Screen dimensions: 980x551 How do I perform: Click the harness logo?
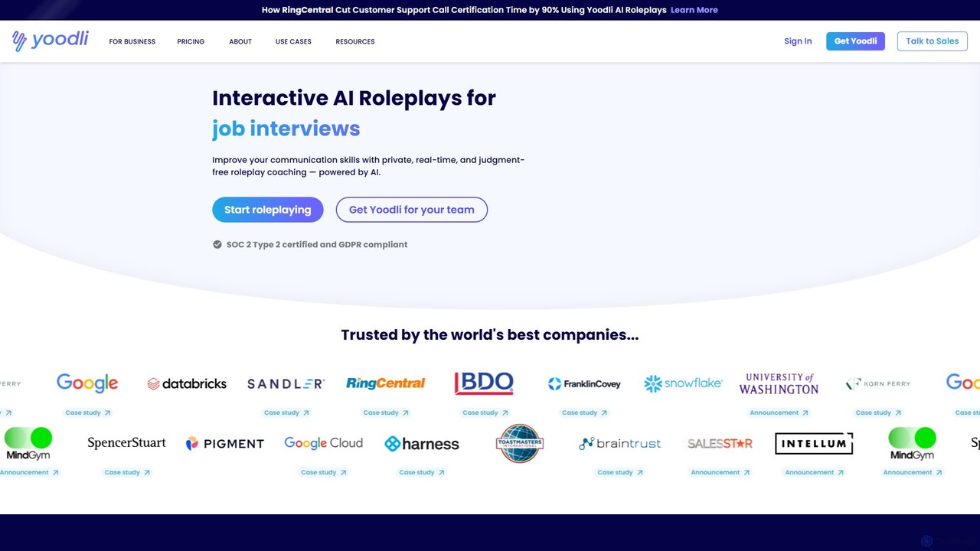[x=422, y=444]
